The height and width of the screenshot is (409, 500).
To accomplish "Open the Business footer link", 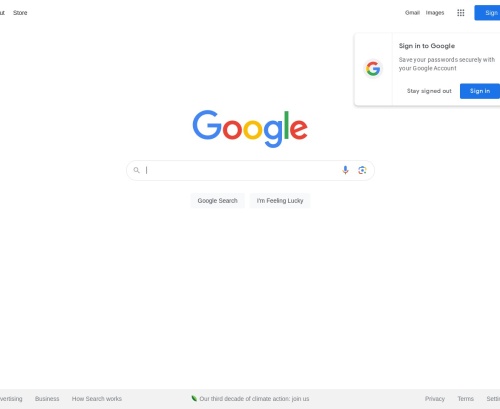I will coord(47,399).
